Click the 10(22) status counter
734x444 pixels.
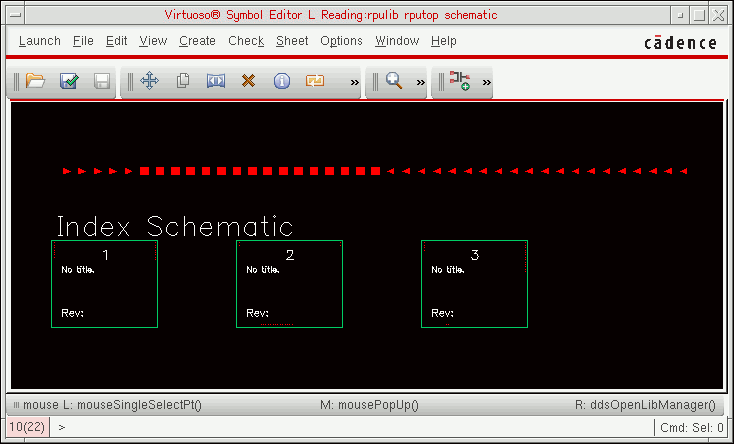coord(27,427)
